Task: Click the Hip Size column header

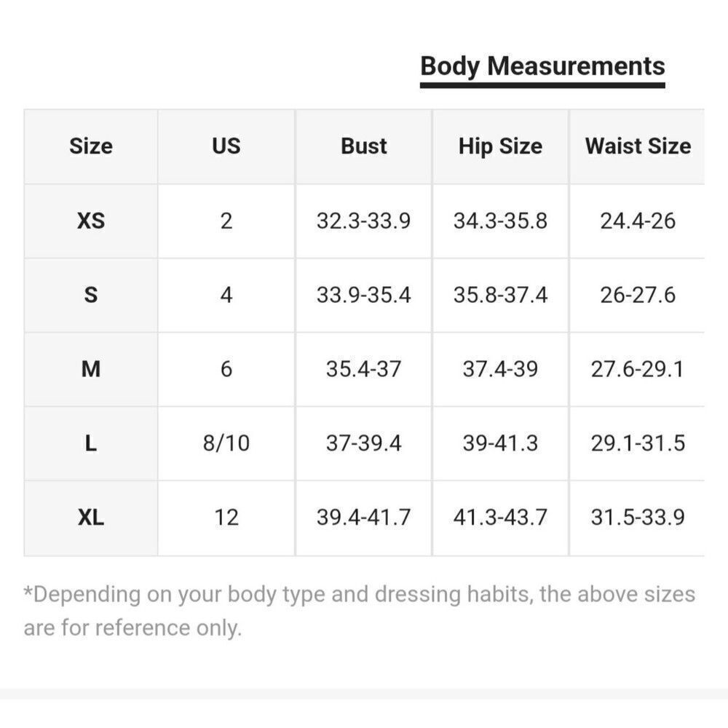Action: point(501,146)
